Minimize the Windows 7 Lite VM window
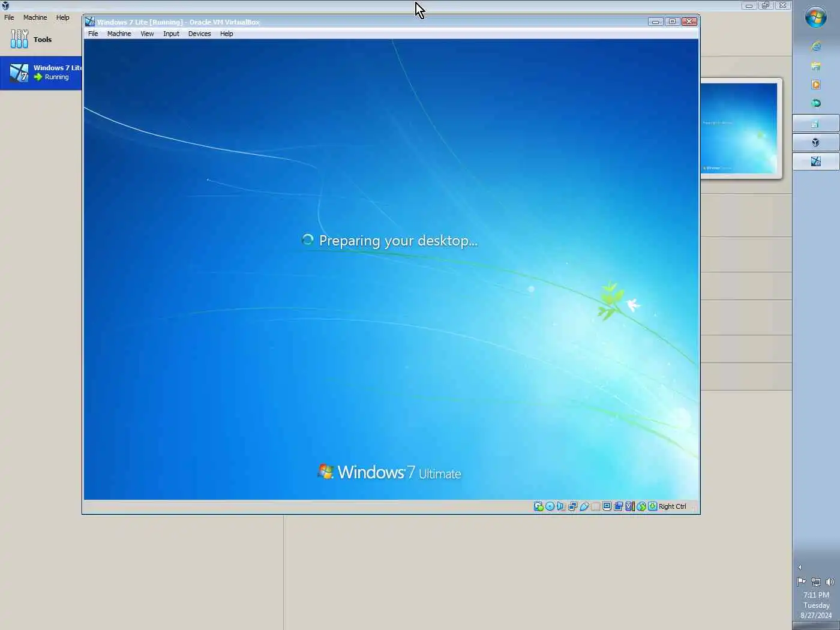This screenshot has width=840, height=630. (656, 22)
